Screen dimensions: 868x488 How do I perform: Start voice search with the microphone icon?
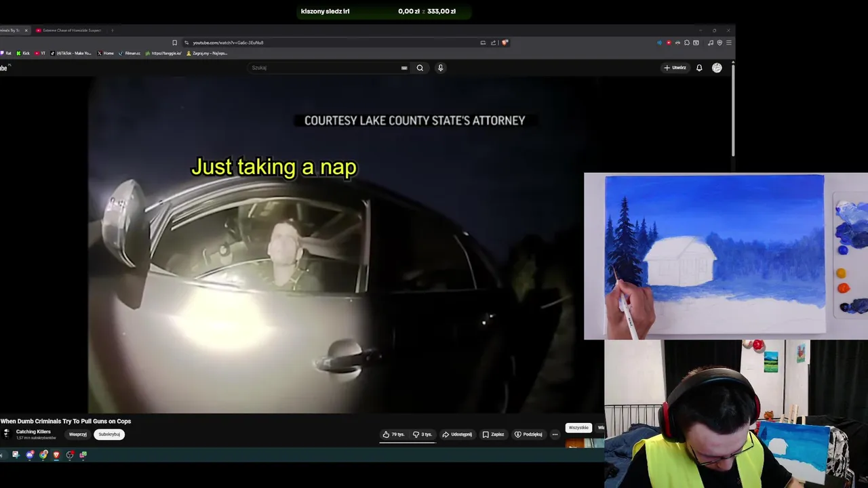440,68
